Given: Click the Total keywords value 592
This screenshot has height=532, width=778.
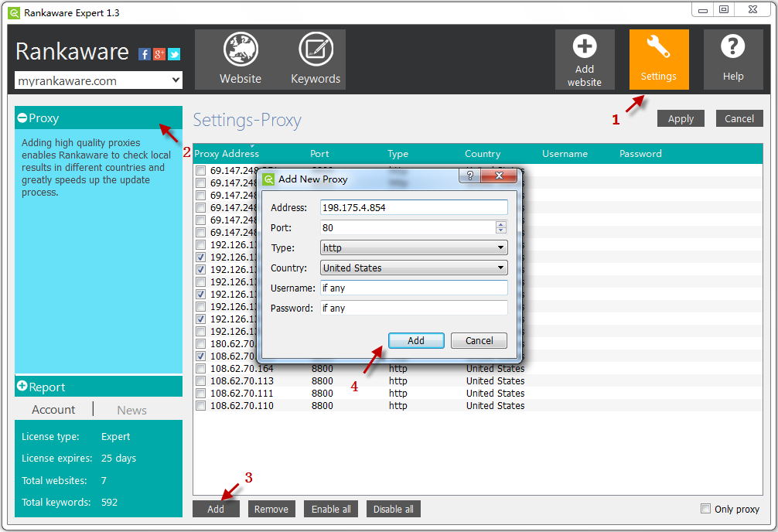Looking at the screenshot, I should [x=109, y=502].
